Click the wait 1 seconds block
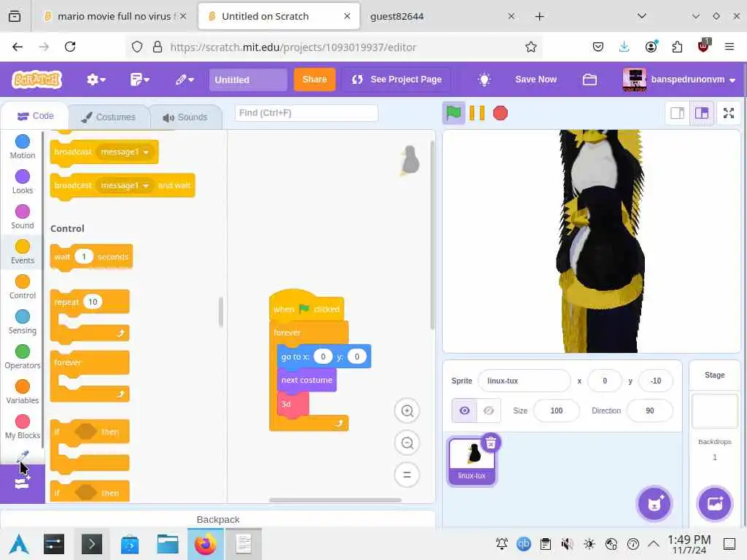This screenshot has height=560, width=747. click(x=91, y=257)
